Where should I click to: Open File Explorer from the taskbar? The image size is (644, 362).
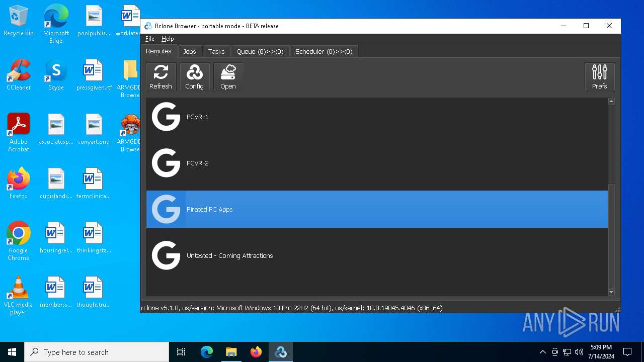231,352
